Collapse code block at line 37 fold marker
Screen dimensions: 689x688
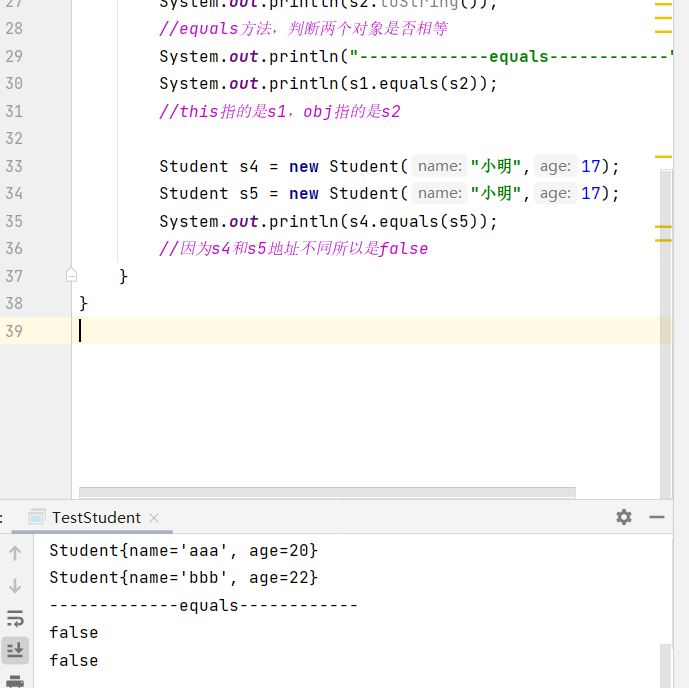click(x=71, y=275)
